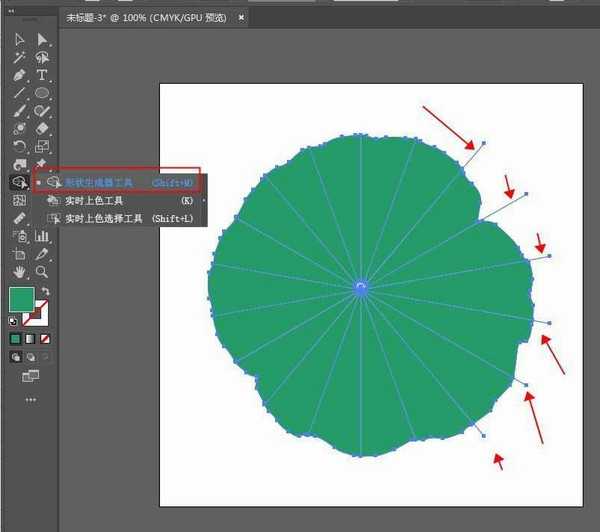The height and width of the screenshot is (532, 600).
Task: Choose the Type tool
Action: point(42,75)
